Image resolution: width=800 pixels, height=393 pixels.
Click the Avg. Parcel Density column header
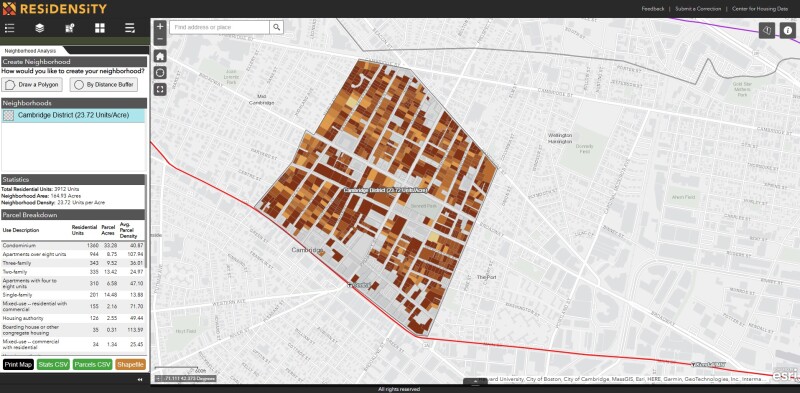pos(128,230)
